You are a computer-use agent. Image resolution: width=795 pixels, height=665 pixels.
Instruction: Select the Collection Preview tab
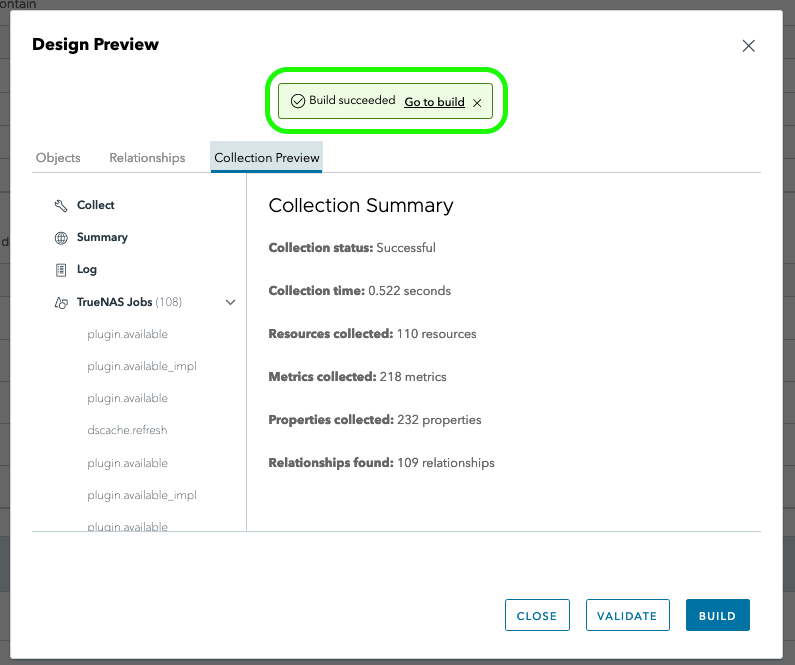pyautogui.click(x=267, y=158)
